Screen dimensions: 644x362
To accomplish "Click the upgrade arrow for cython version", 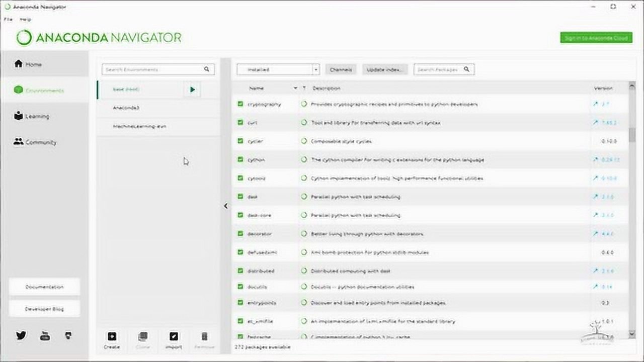I will [596, 160].
